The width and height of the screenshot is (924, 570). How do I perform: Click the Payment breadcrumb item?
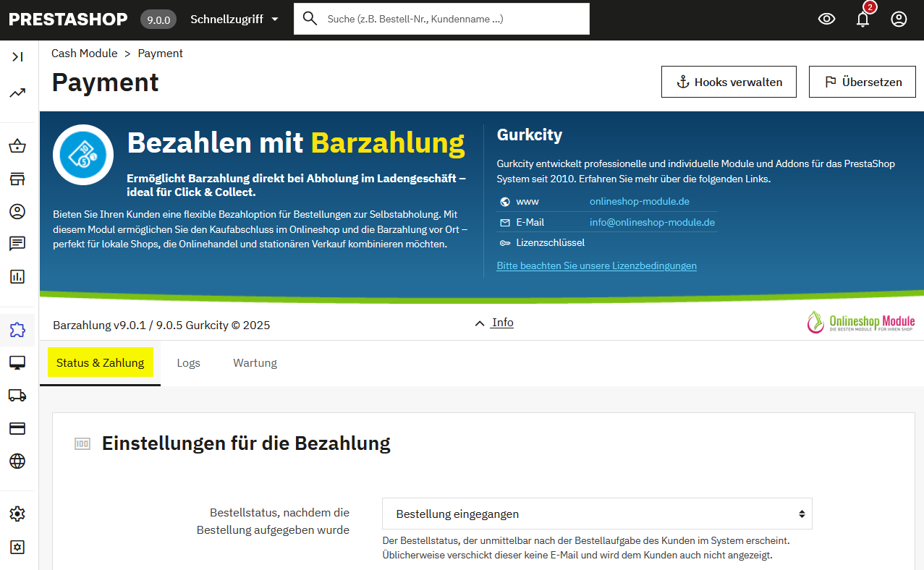tap(161, 54)
